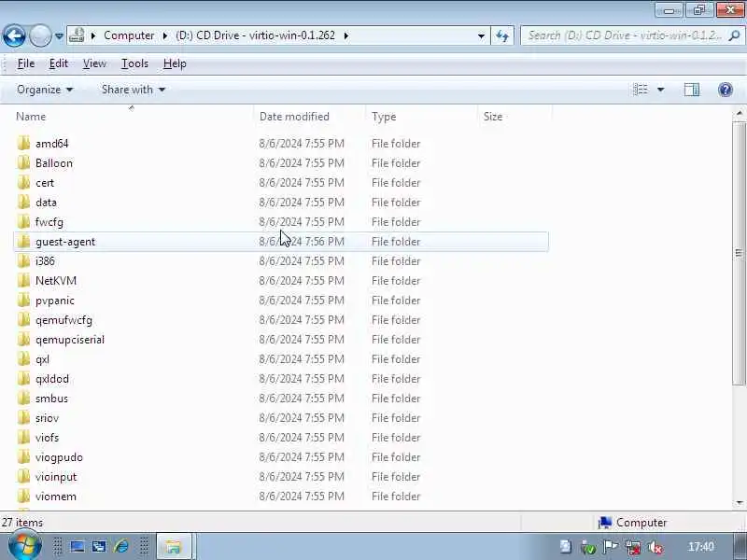Screen dimensions: 747x560
Task: Click the network tray icon
Action: coord(633,547)
